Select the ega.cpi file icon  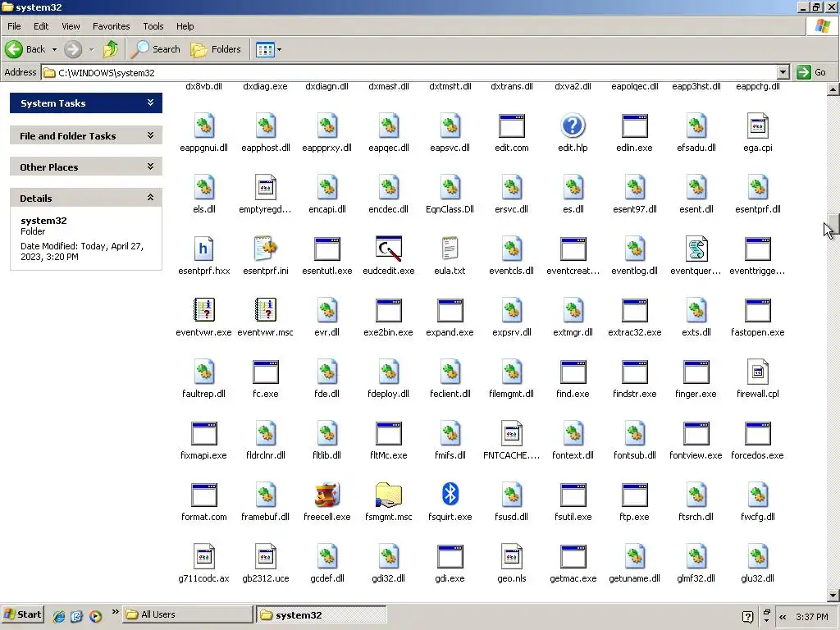(757, 126)
